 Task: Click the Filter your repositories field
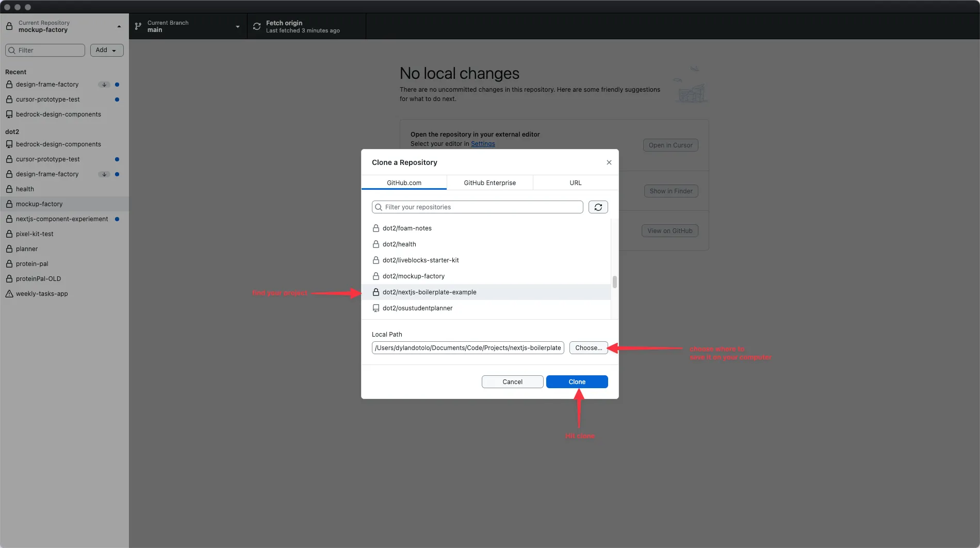click(x=478, y=207)
